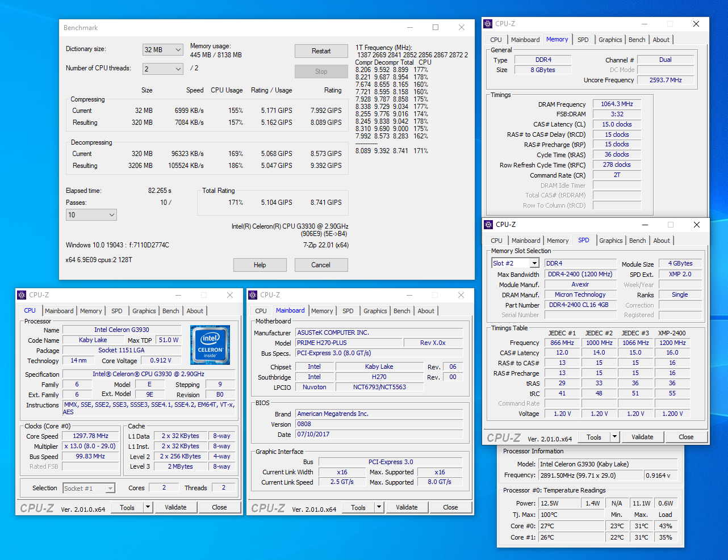Screen dimensions: 728x560
Task: Click the Tools button in the CPU window
Action: (127, 507)
